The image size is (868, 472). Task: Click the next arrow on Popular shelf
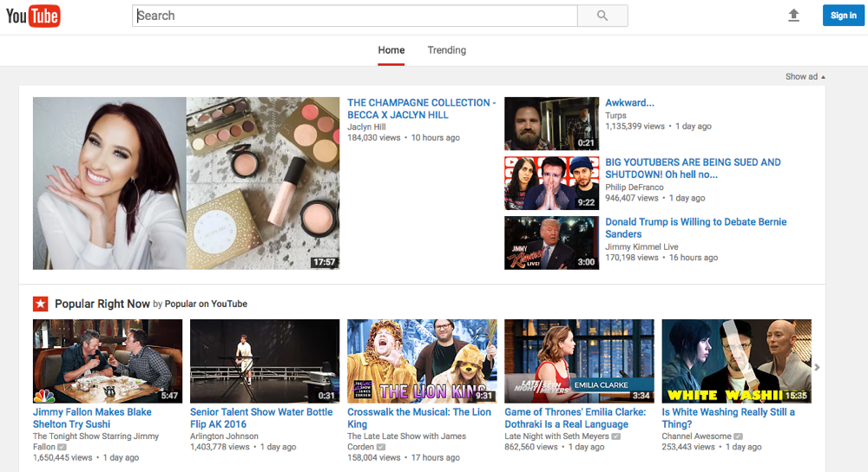(817, 367)
